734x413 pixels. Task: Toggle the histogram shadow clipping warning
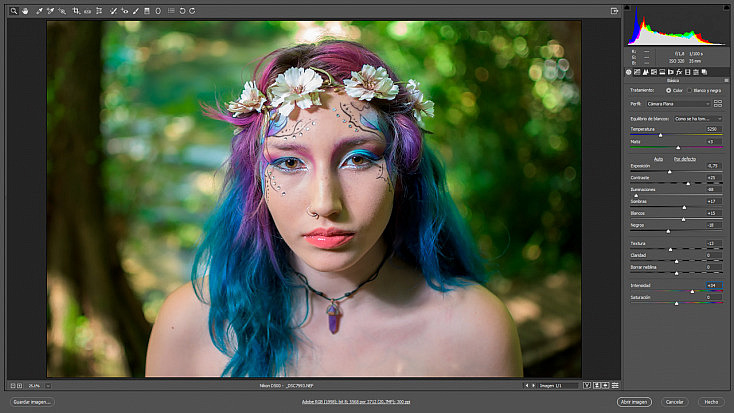click(627, 7)
